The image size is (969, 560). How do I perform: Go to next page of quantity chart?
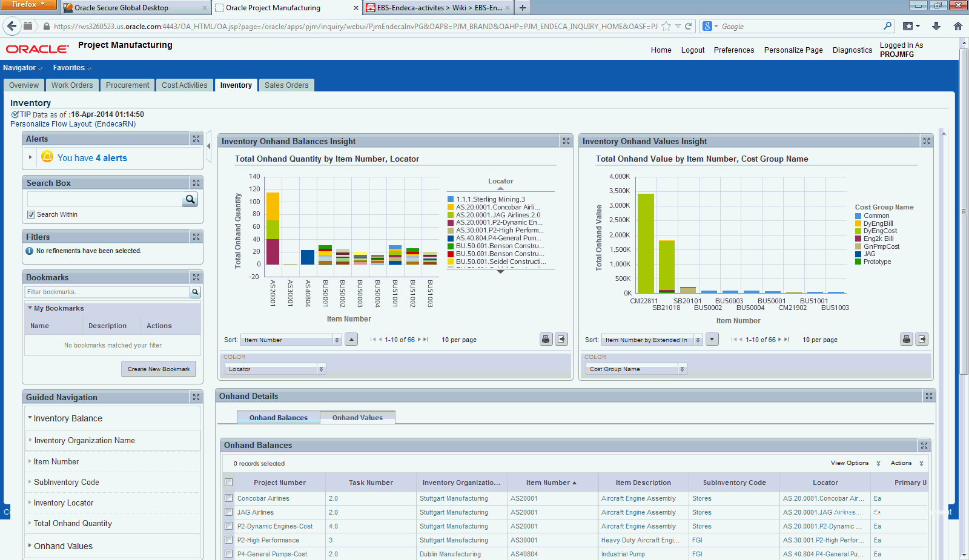click(419, 340)
